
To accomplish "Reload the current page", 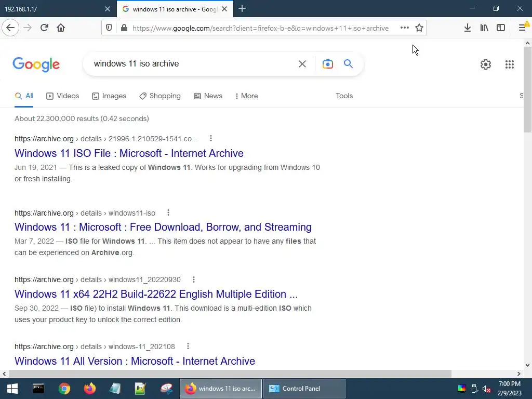I will coord(44,28).
